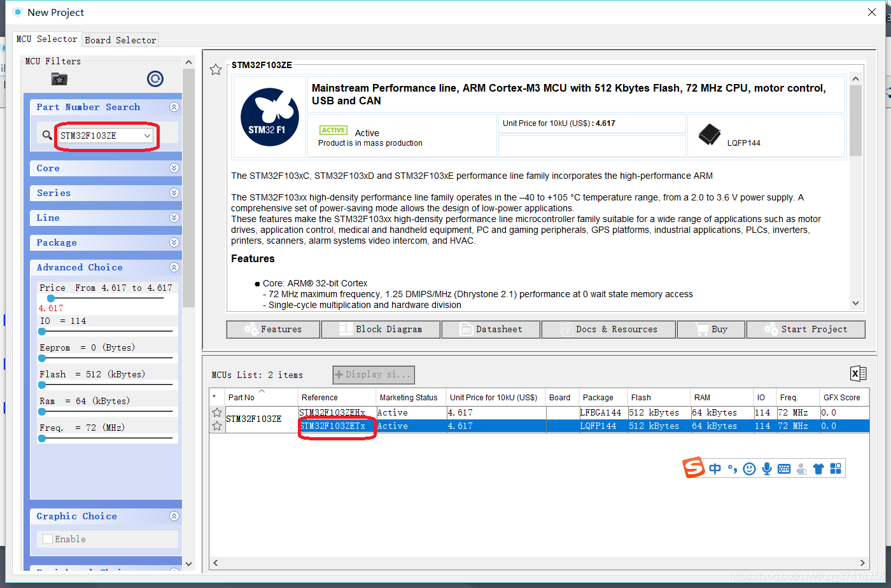This screenshot has height=588, width=891.
Task: Adjust the Eeprom slider handle
Action: (42, 358)
